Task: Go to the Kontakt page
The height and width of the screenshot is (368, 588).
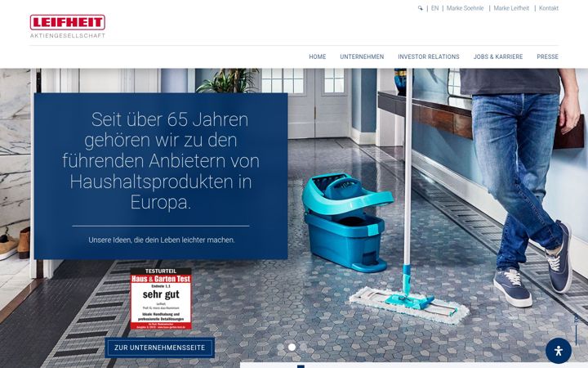Action: coord(549,8)
